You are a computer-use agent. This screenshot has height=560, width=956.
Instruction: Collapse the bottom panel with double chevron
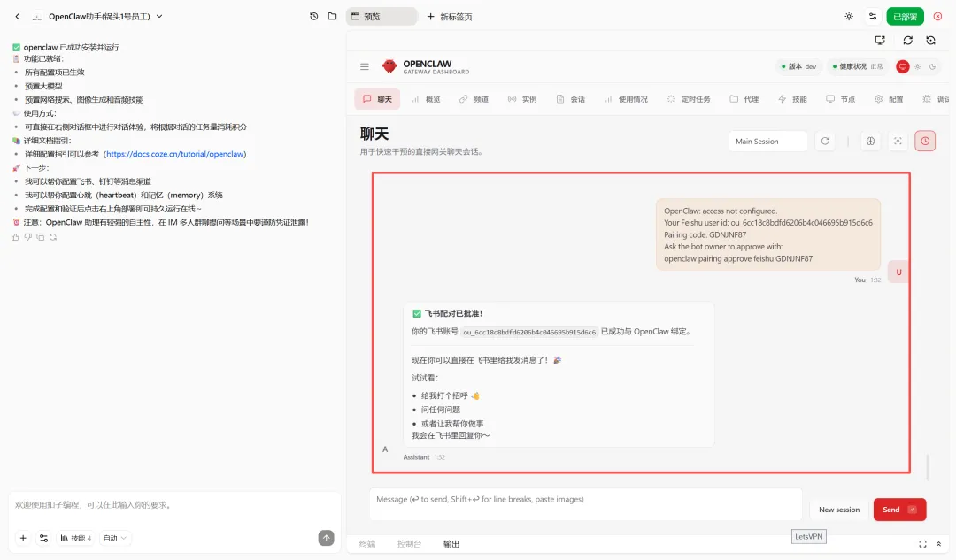tap(939, 544)
